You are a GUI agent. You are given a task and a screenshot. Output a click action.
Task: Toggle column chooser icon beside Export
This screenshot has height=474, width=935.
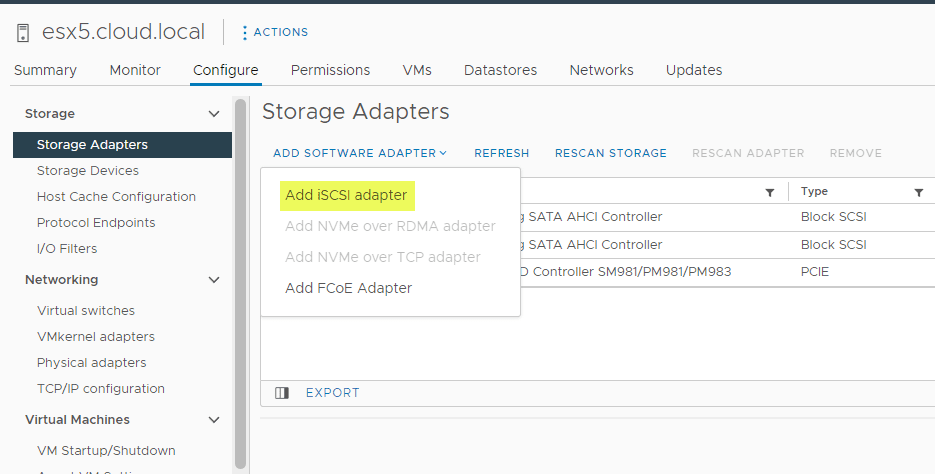[282, 393]
